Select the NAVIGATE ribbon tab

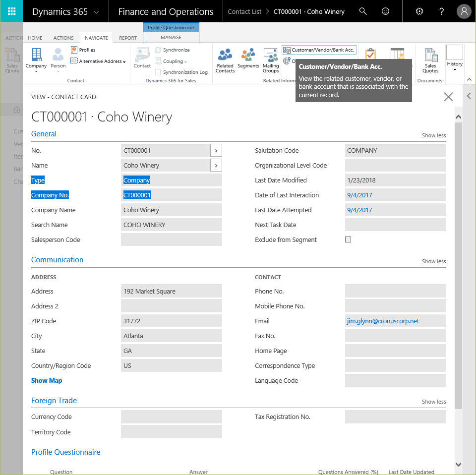pos(96,38)
